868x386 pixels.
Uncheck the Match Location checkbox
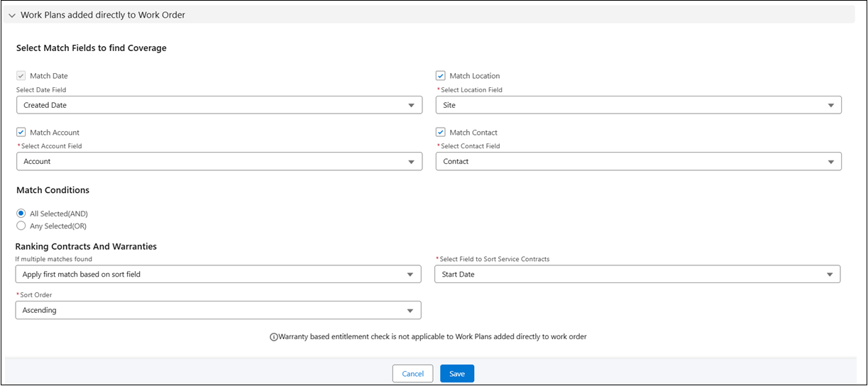point(441,76)
